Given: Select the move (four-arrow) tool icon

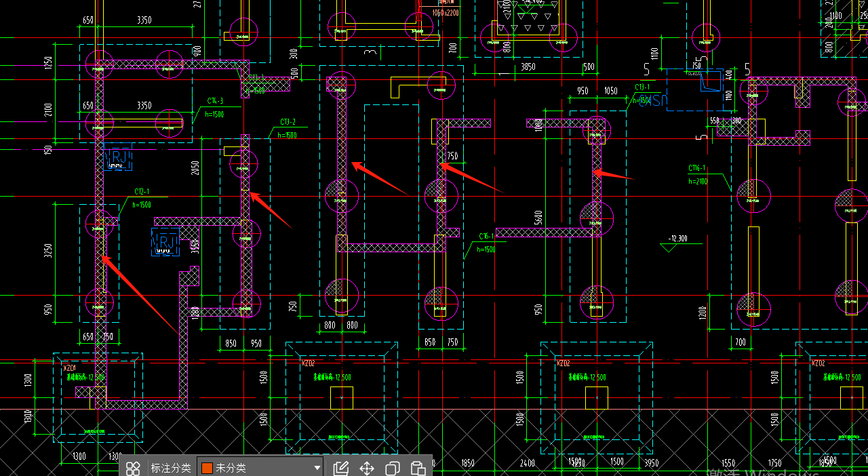Looking at the screenshot, I should pyautogui.click(x=367, y=468).
